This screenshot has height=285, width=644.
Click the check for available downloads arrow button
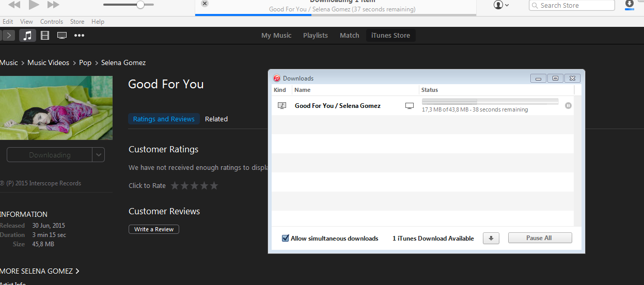pos(491,238)
